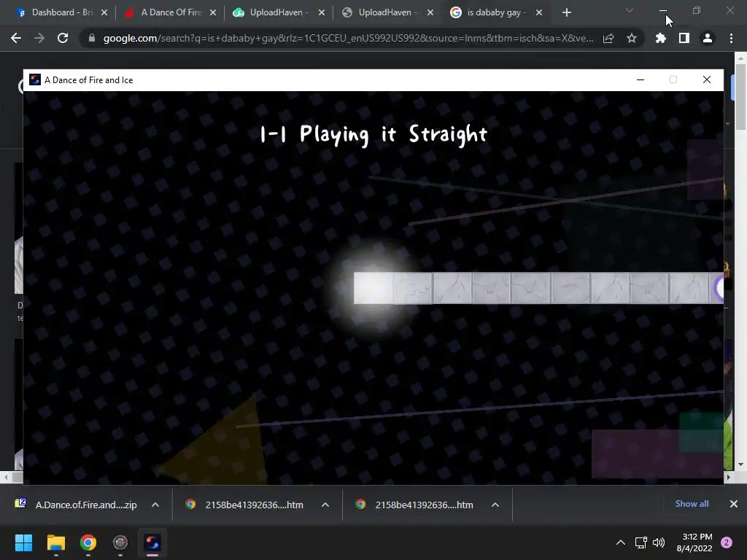Open the volume tray icon
The width and height of the screenshot is (747, 560).
coord(659,542)
